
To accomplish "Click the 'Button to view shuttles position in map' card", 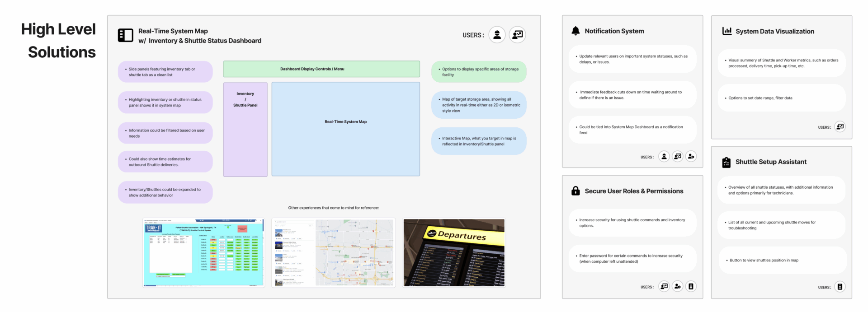I will click(782, 260).
